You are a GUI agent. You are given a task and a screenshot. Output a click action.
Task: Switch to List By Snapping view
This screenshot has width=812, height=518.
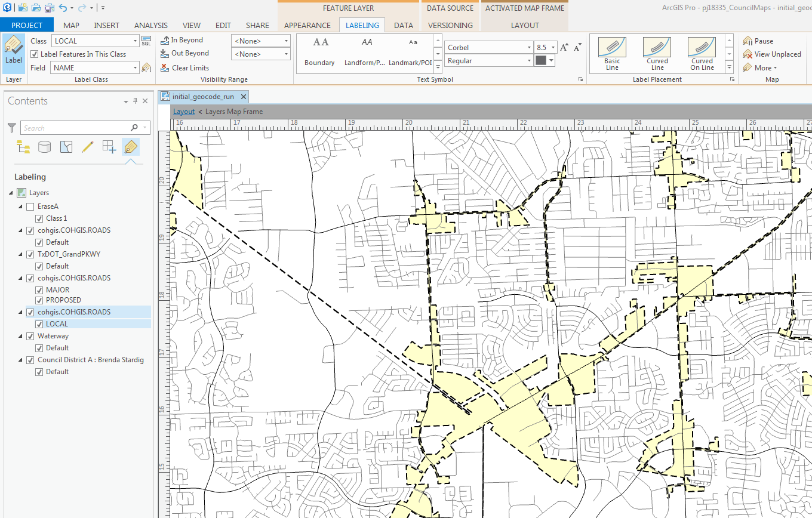click(x=109, y=147)
